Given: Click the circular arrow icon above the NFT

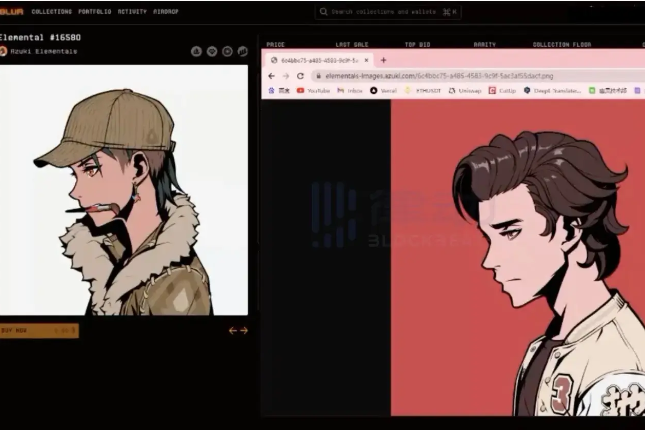Looking at the screenshot, I should 227,51.
